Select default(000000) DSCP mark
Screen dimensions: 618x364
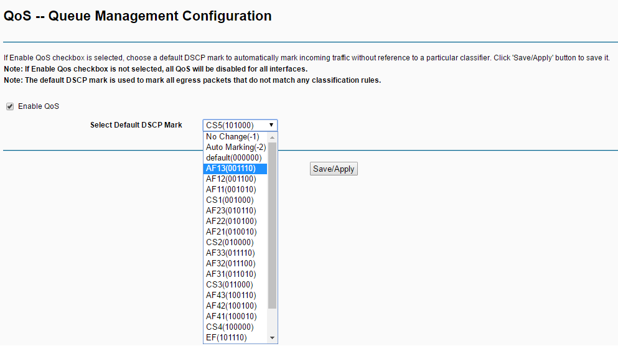(235, 158)
